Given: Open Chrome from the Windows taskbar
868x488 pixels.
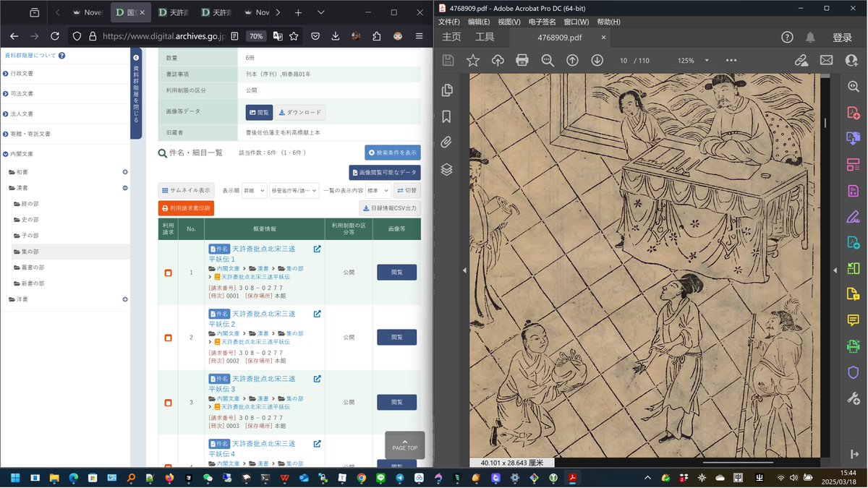Looking at the screenshot, I should click(361, 478).
